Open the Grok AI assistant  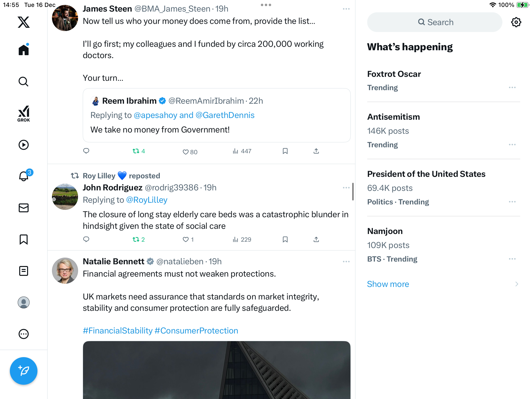(x=24, y=114)
